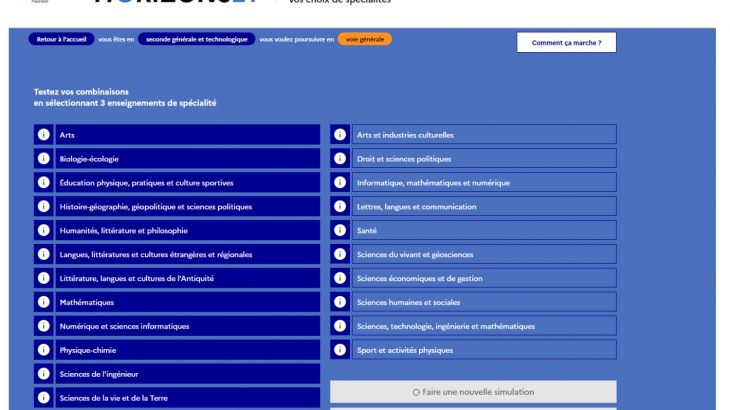Select the seconde générale et technologique pill

(196, 39)
